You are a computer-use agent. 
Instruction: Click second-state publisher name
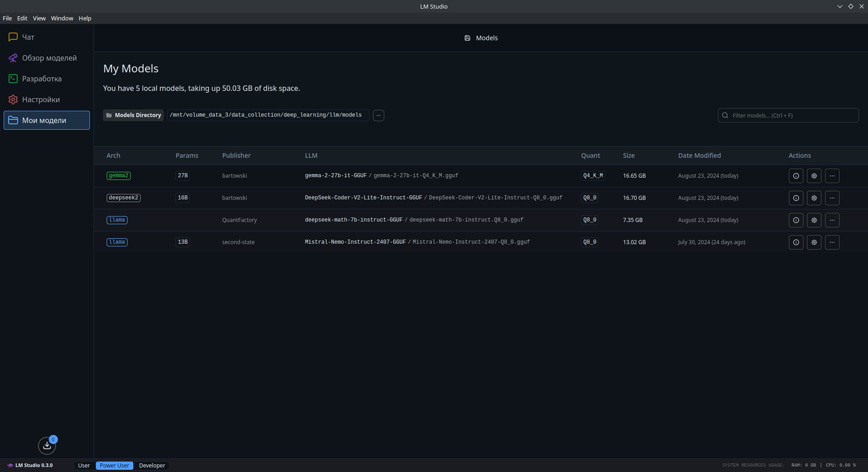pos(238,242)
